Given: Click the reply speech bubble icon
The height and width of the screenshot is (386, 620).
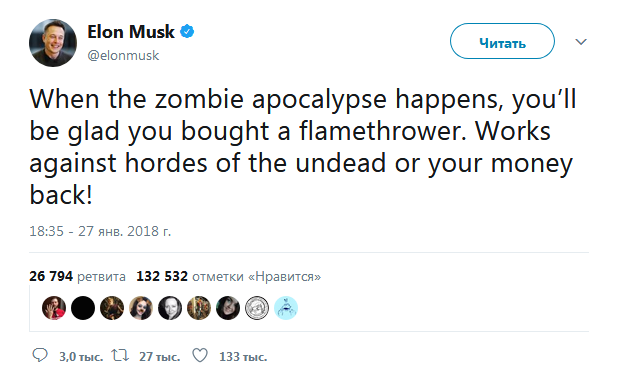Looking at the screenshot, I should [40, 356].
